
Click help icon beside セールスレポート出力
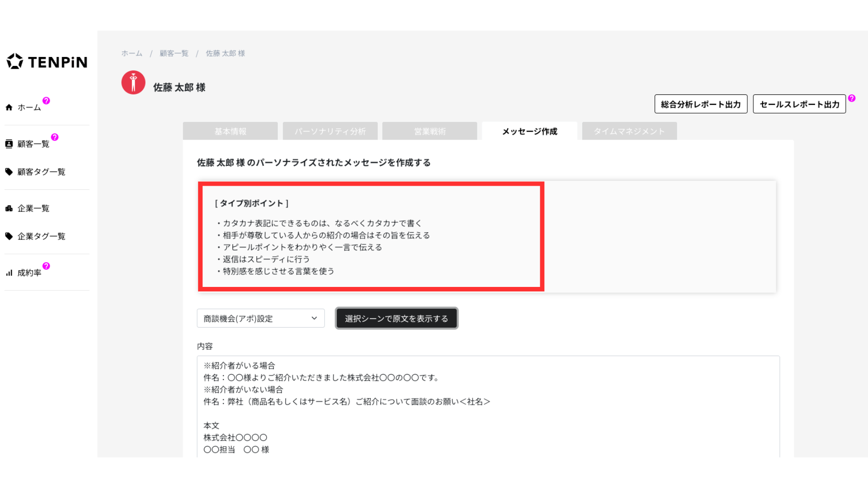click(x=852, y=98)
